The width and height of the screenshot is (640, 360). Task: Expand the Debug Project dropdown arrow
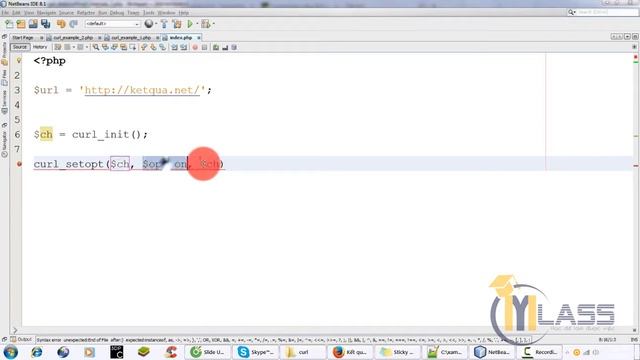click(213, 24)
